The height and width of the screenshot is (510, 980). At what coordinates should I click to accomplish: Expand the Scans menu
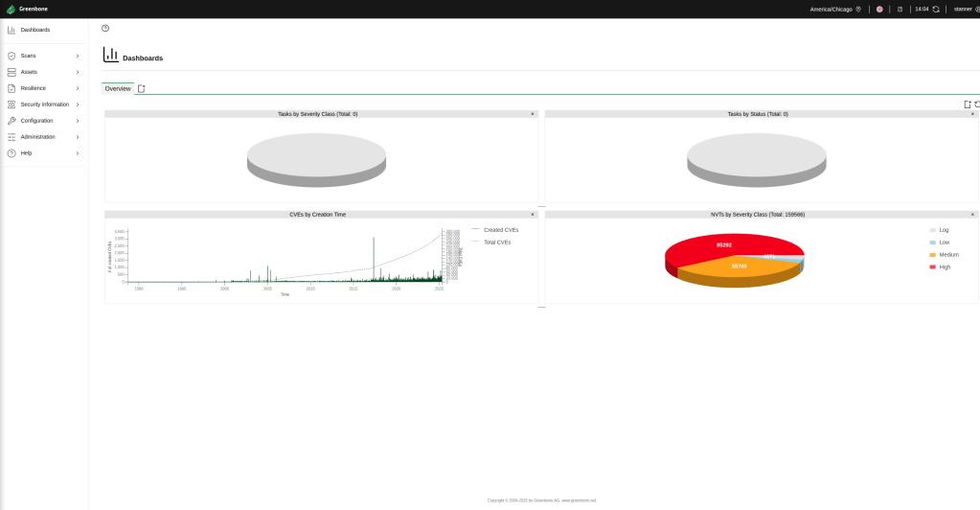[x=43, y=56]
